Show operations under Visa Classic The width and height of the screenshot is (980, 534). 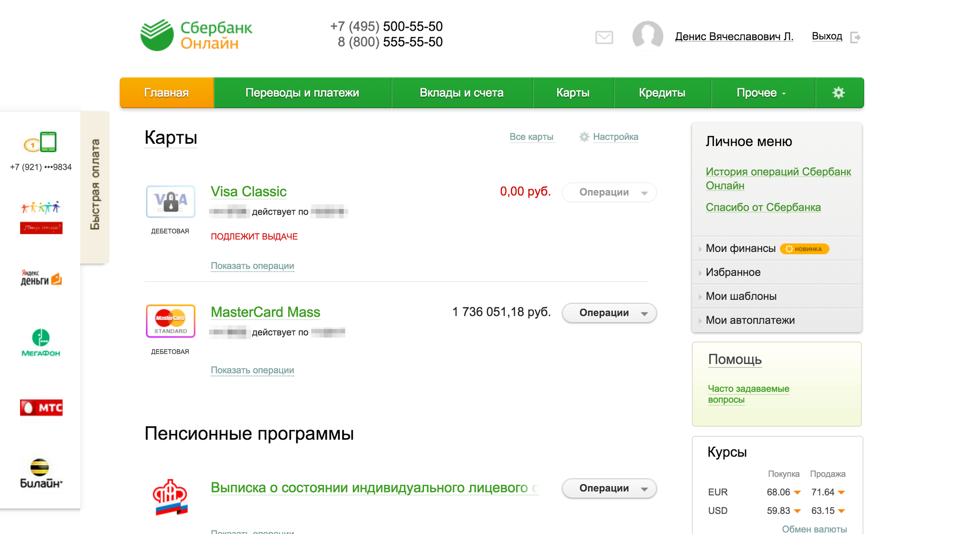(x=252, y=266)
